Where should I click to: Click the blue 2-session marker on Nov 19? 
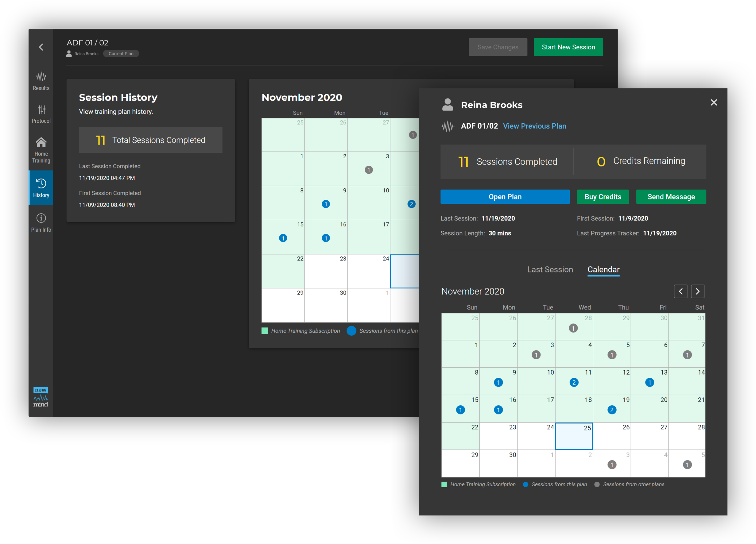(x=612, y=410)
